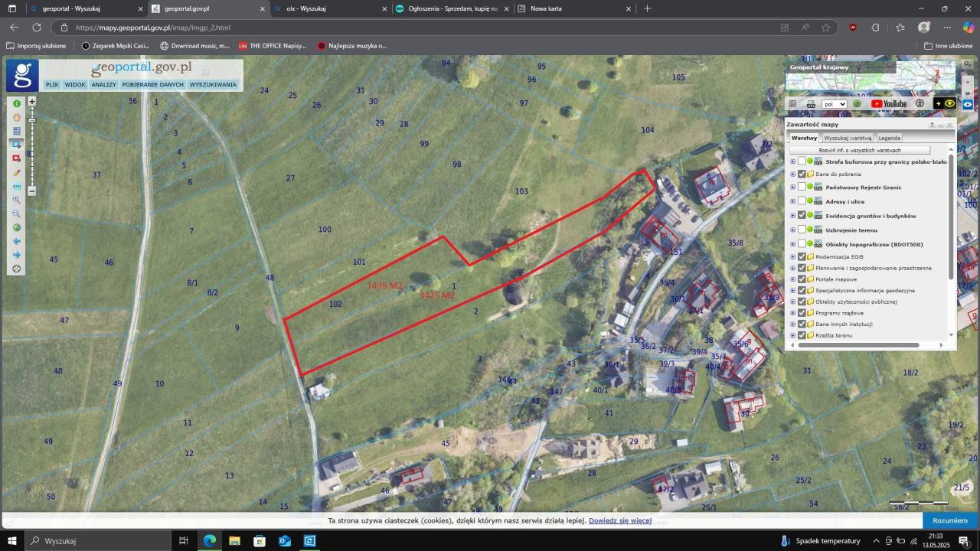Click the magnifier zoom-out tool
This screenshot has height=551, width=980.
17,214
